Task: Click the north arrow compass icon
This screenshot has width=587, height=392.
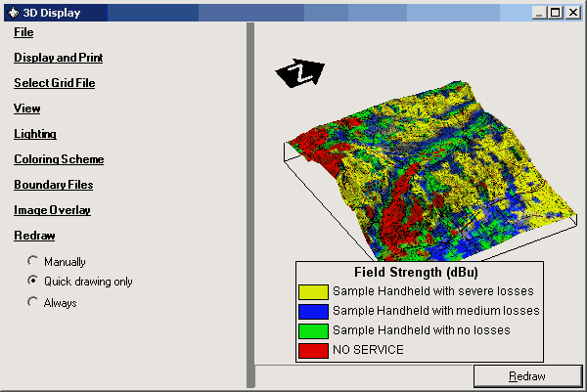Action: (300, 73)
